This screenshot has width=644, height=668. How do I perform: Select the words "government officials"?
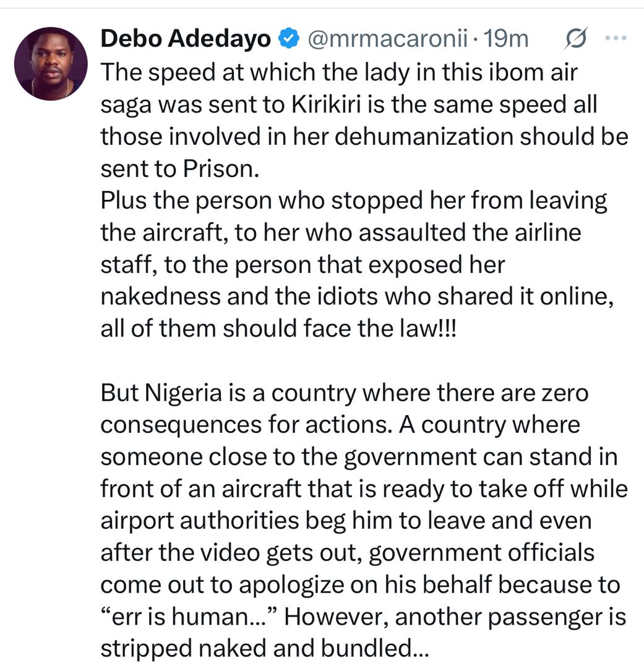pos(481,553)
